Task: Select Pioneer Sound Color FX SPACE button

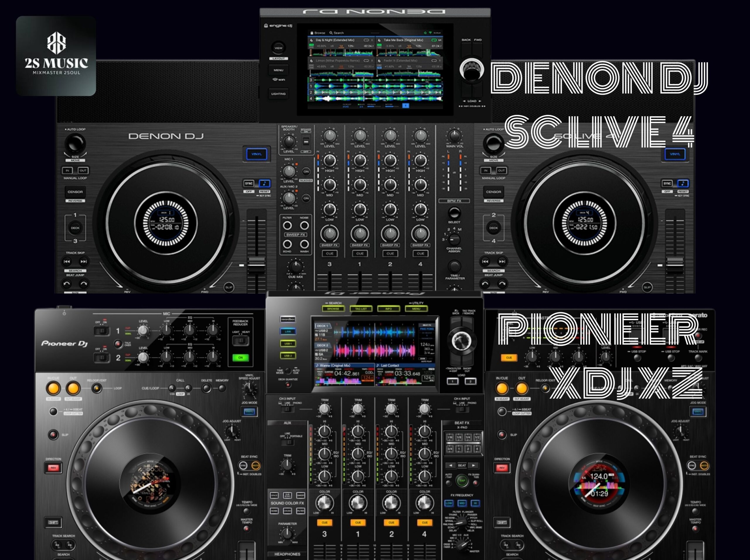Action: (x=274, y=495)
